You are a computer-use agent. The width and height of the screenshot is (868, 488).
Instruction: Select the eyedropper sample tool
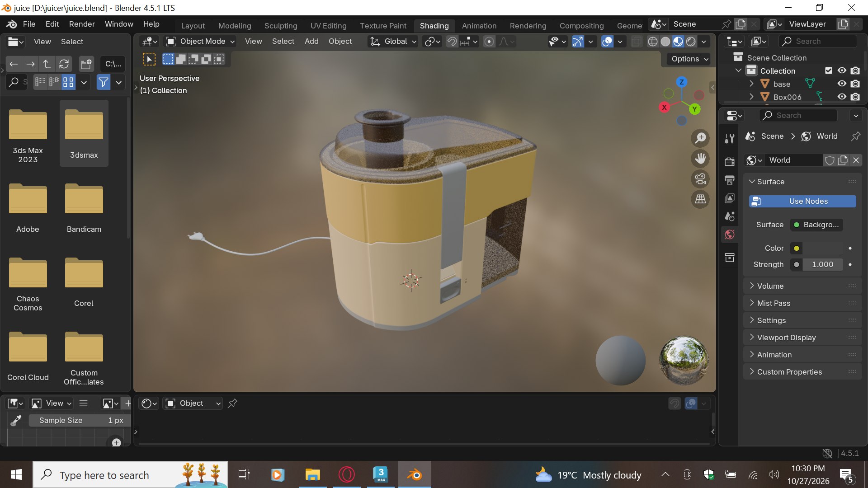16,420
